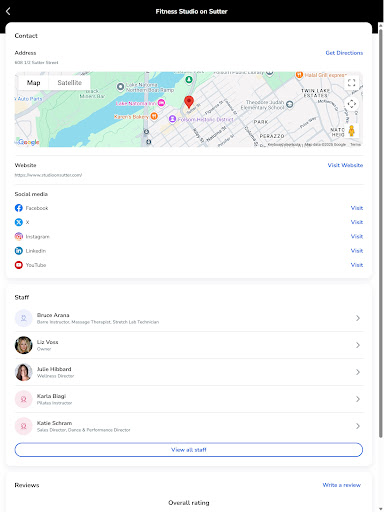Screen dimensions: 384x512
Task: Click the Instagram logo icon
Action: (19, 236)
